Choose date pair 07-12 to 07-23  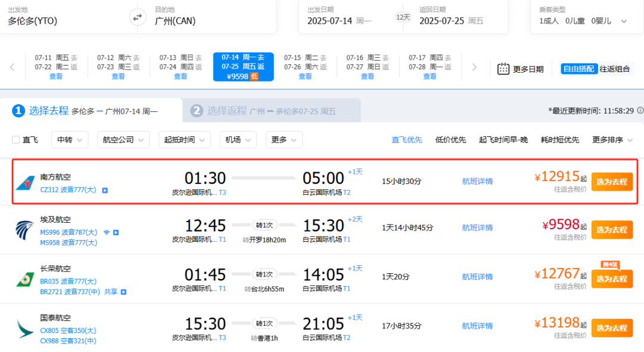[118, 67]
